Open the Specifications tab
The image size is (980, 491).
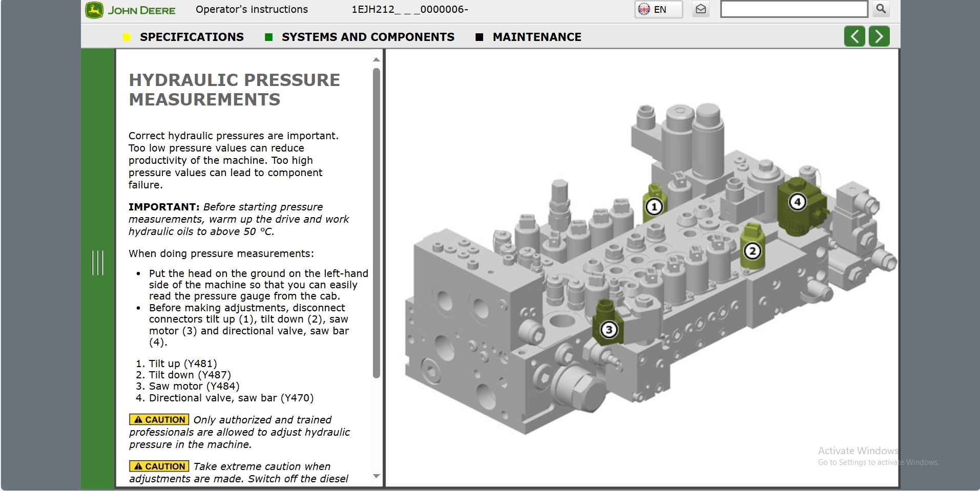point(192,37)
